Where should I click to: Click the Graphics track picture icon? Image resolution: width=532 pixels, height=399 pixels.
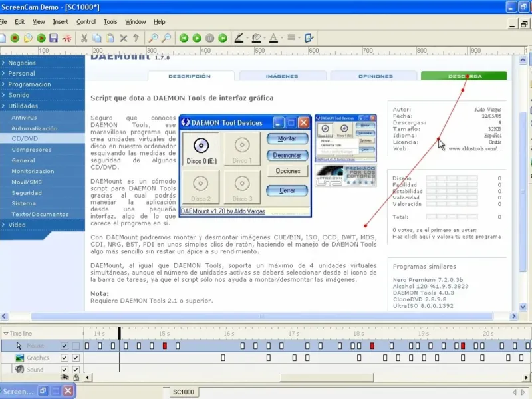pos(20,358)
